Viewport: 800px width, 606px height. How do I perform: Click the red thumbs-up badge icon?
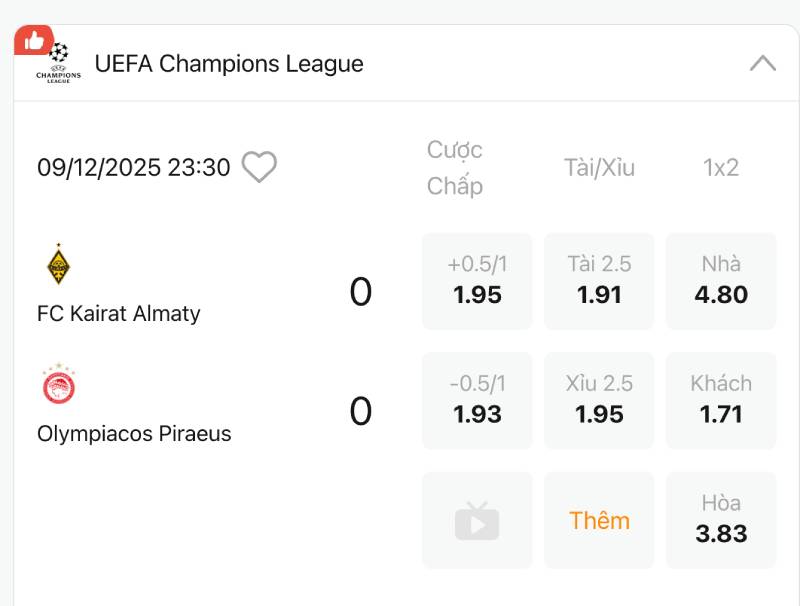click(x=33, y=40)
